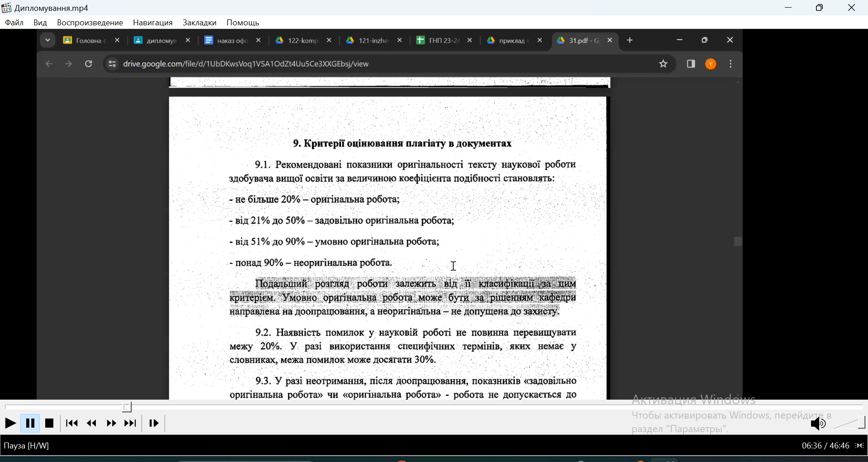The image size is (868, 462).
Task: Open the browser three-dot menu
Action: [731, 64]
